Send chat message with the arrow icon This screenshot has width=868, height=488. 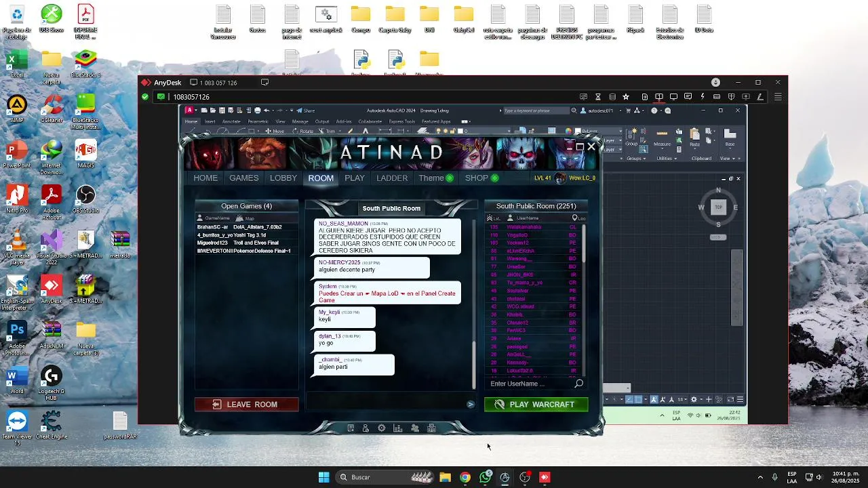(x=471, y=404)
